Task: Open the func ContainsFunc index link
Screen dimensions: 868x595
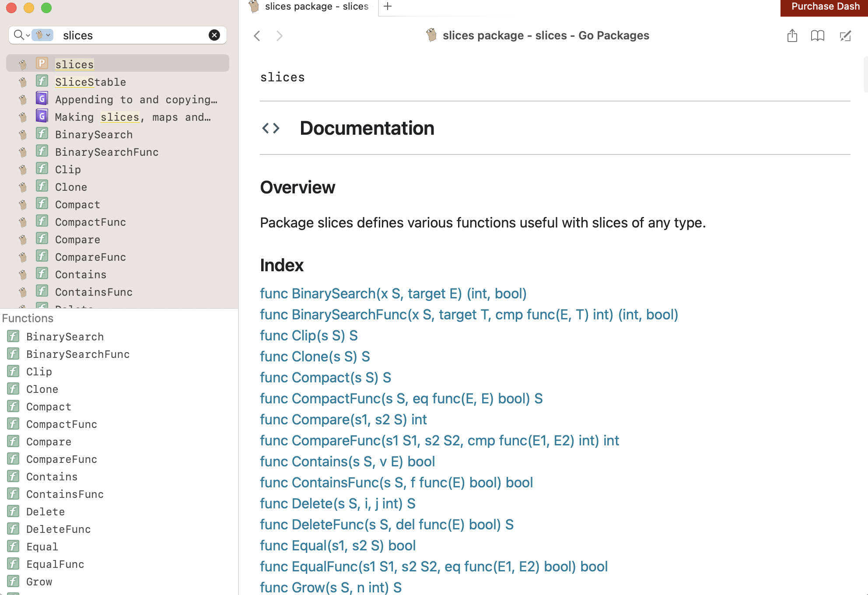Action: tap(396, 483)
